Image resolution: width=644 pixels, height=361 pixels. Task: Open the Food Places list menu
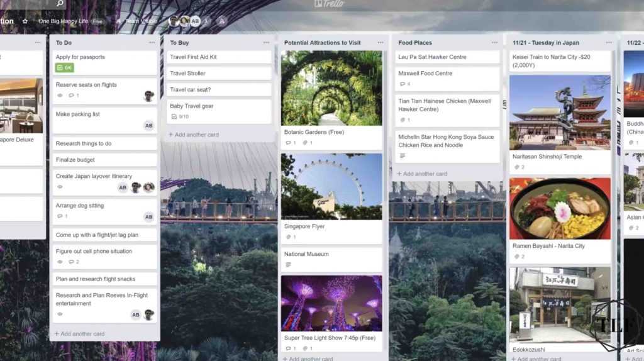coord(494,43)
